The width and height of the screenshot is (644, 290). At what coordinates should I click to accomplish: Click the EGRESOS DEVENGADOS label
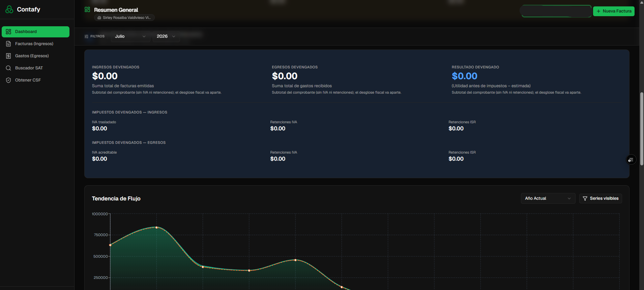295,67
